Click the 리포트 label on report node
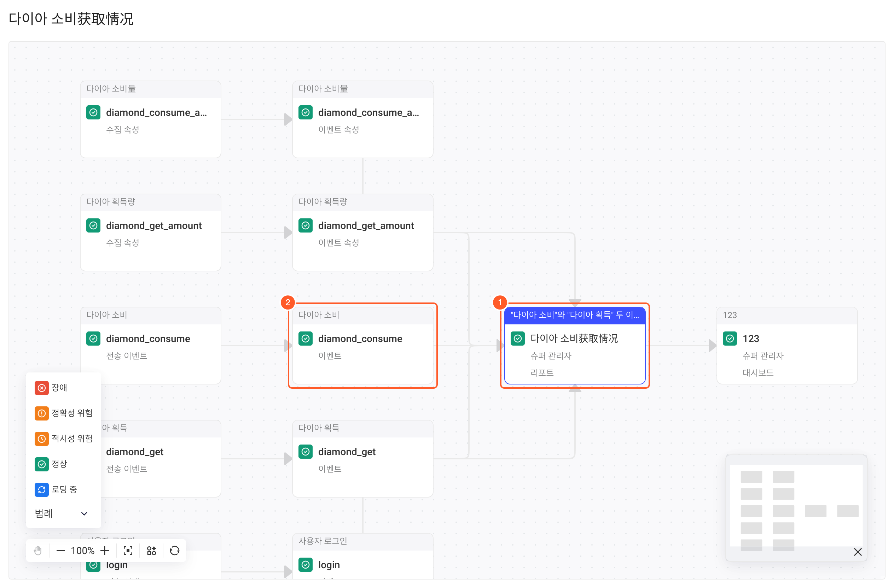Screen dimensions: 894x588 542,372
